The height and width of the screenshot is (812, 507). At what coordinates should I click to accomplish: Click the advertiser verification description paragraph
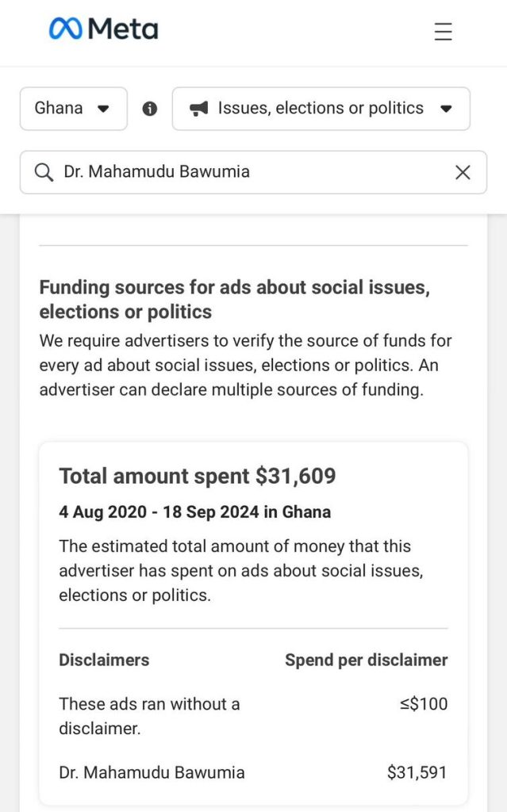(245, 366)
